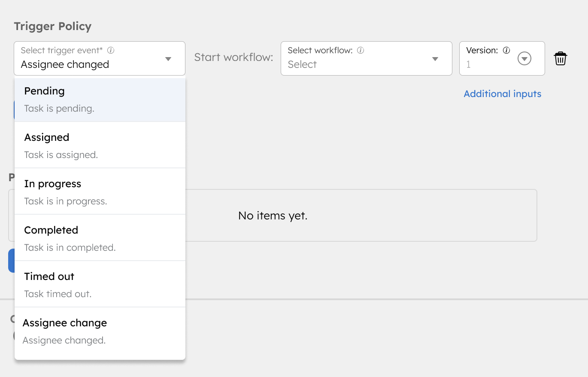Click the info icon next to Version
The image size is (588, 377).
(506, 50)
